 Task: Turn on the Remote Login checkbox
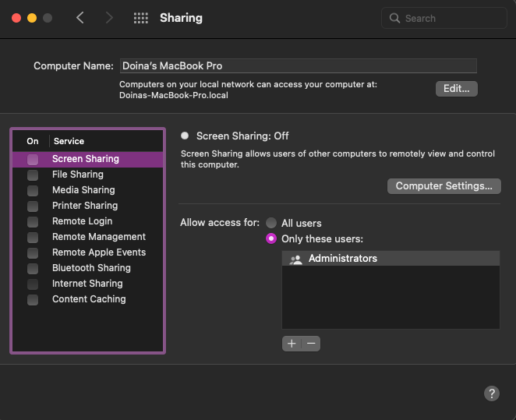(x=33, y=221)
